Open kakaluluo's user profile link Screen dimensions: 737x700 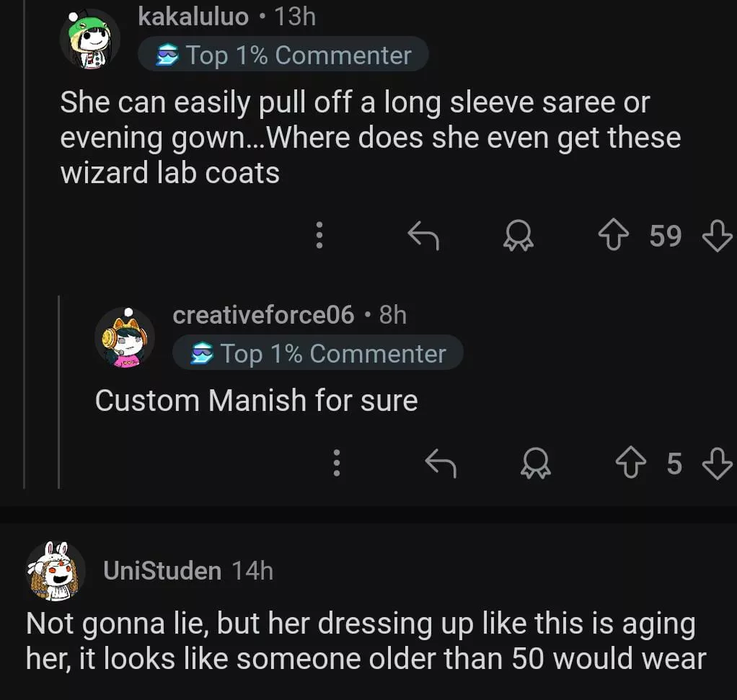(193, 17)
